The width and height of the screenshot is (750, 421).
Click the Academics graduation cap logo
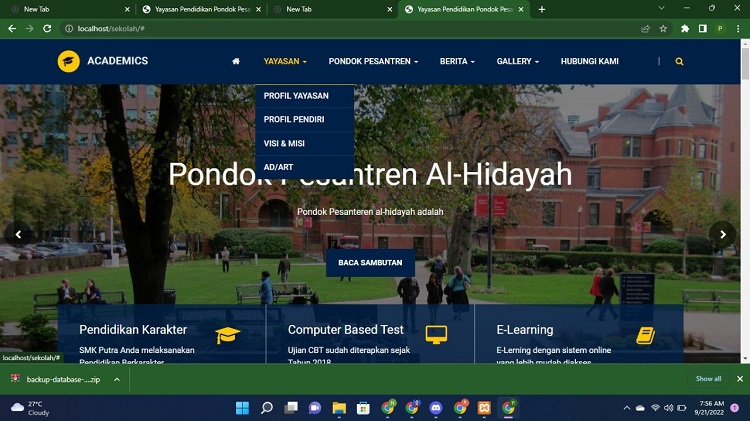click(68, 61)
